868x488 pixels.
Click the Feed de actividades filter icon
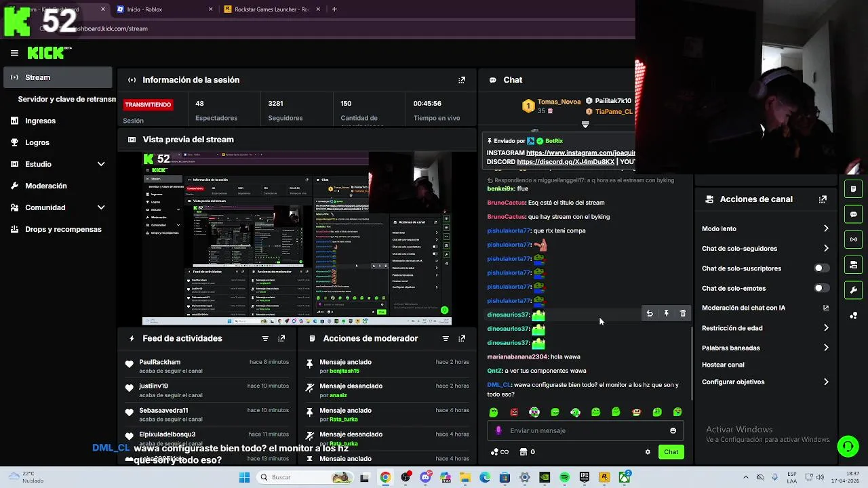tap(265, 338)
